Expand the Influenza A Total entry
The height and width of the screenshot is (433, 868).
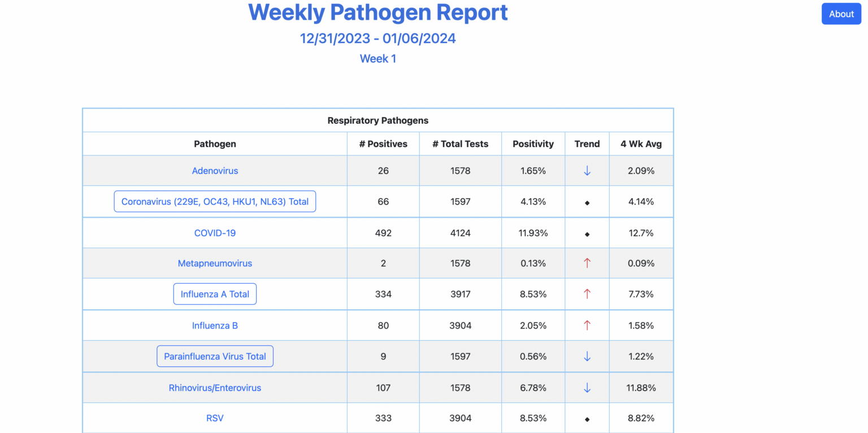[x=215, y=294]
